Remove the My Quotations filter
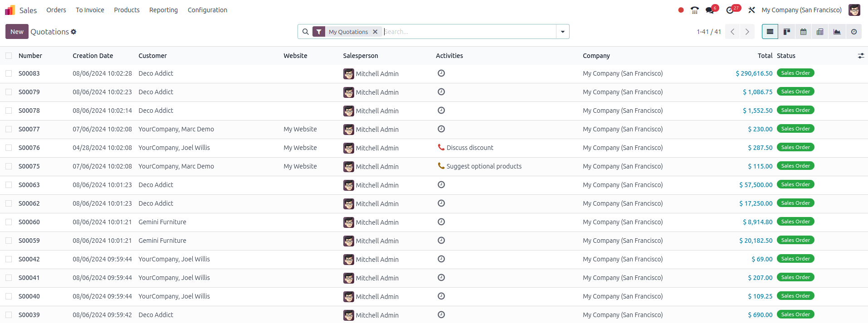Image resolution: width=868 pixels, height=323 pixels. click(375, 32)
